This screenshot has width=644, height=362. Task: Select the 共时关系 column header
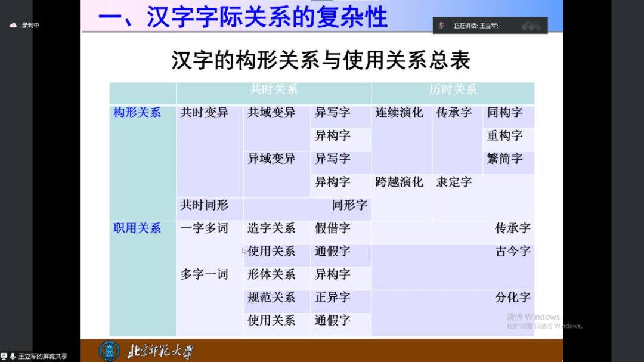coord(273,89)
